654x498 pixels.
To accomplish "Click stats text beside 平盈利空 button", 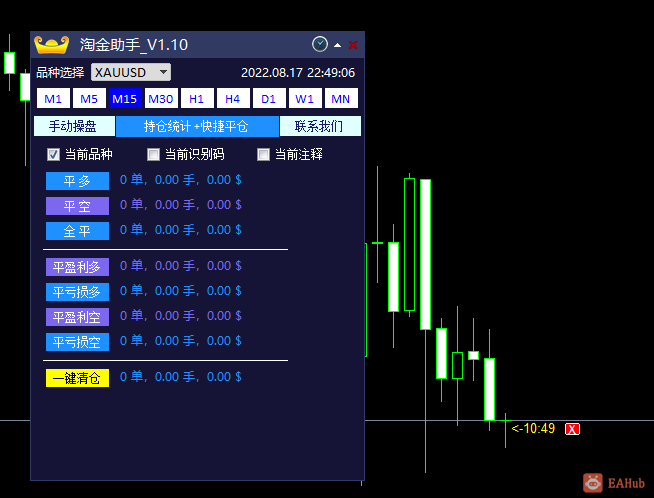I will pos(181,316).
